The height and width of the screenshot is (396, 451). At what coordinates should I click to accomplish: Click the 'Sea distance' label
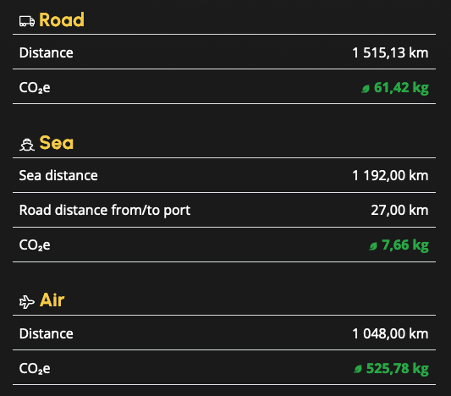click(58, 176)
